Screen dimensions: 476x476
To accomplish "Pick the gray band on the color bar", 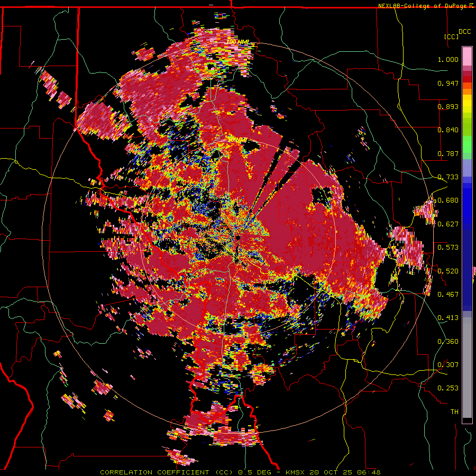I will pyautogui.click(x=467, y=368).
